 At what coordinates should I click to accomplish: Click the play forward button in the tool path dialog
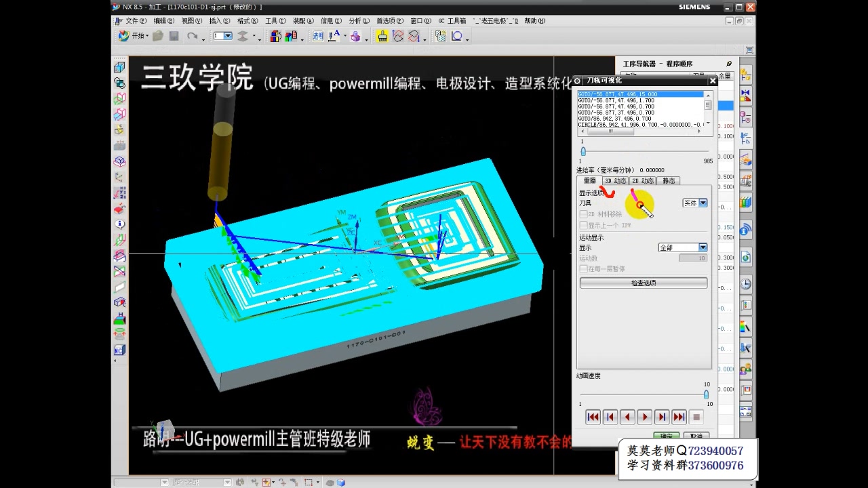[x=645, y=417]
